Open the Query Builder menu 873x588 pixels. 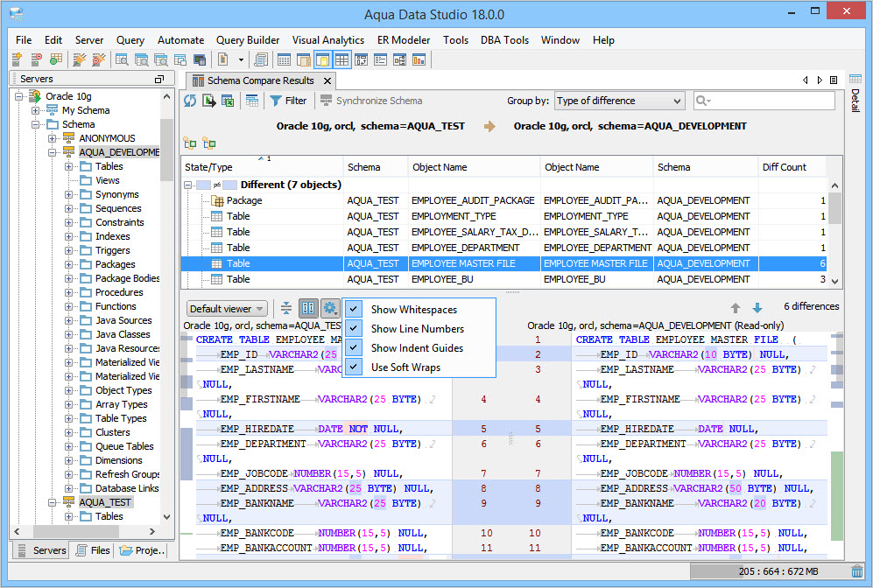pyautogui.click(x=248, y=40)
